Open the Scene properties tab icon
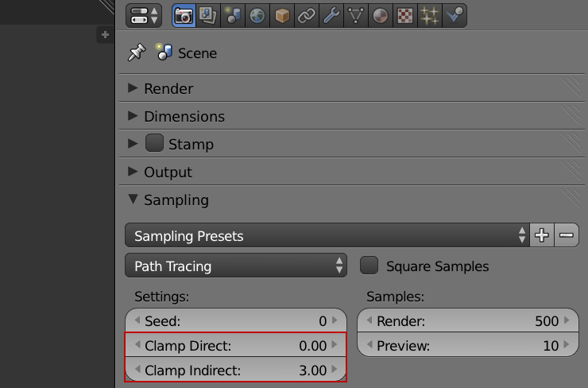 (233, 16)
